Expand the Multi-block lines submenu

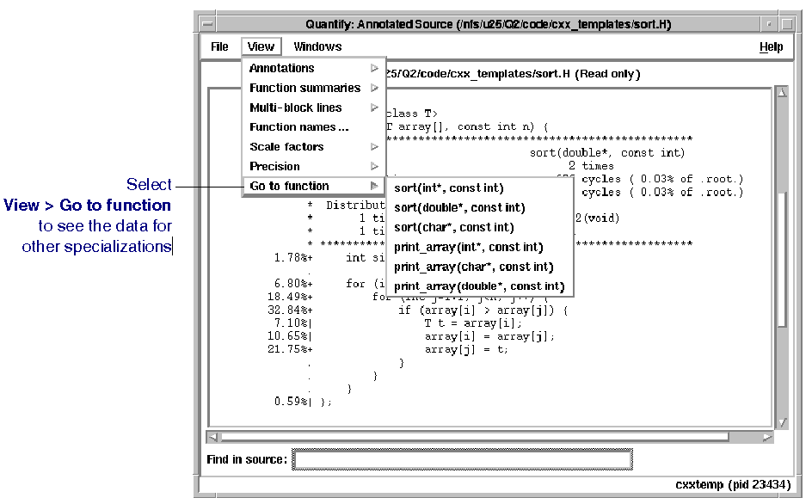point(314,108)
